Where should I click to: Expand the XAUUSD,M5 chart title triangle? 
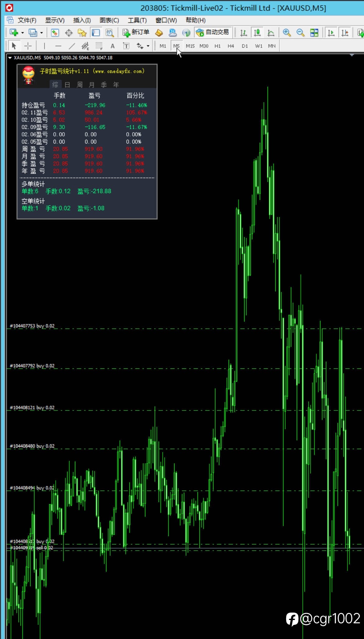(x=10, y=58)
